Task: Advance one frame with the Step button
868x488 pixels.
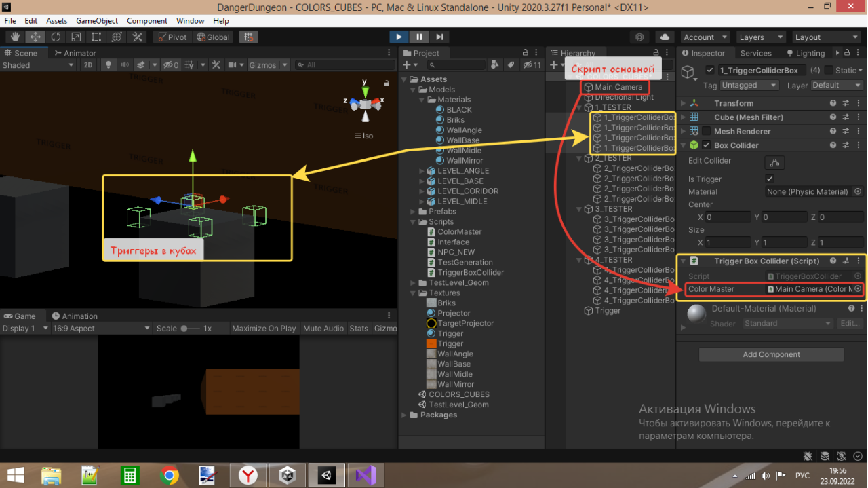Action: point(439,37)
